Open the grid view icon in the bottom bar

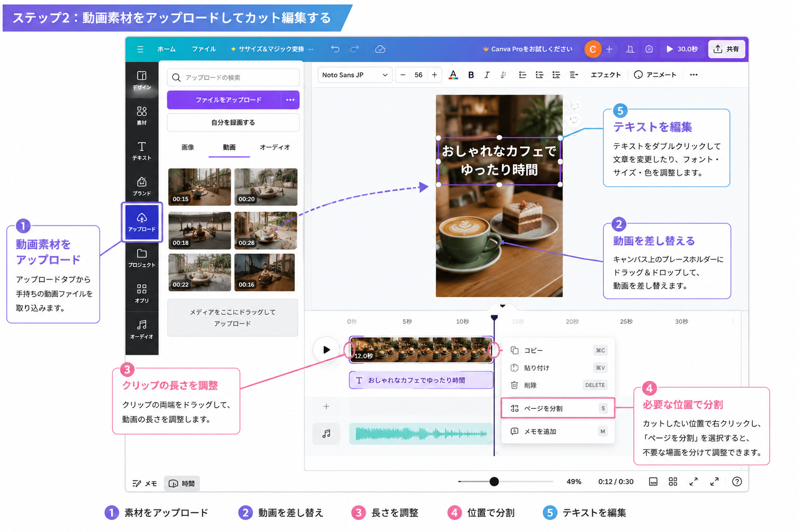tap(673, 482)
